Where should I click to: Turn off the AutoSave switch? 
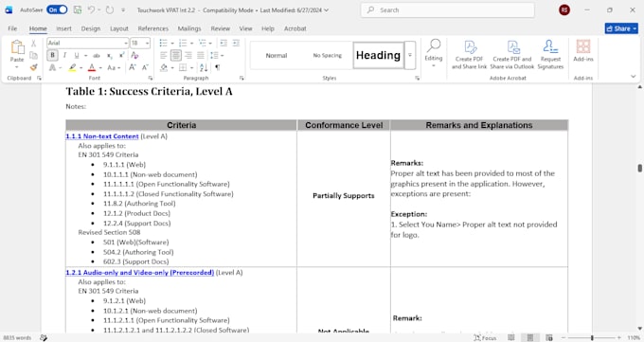pyautogui.click(x=57, y=9)
